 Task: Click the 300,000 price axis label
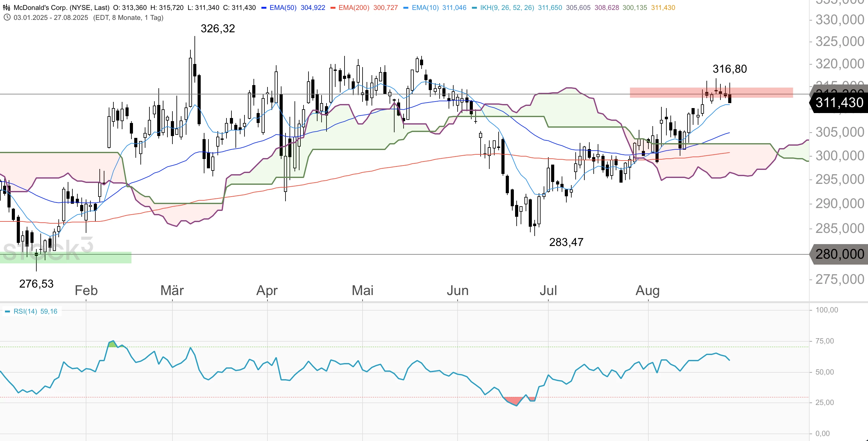point(840,156)
